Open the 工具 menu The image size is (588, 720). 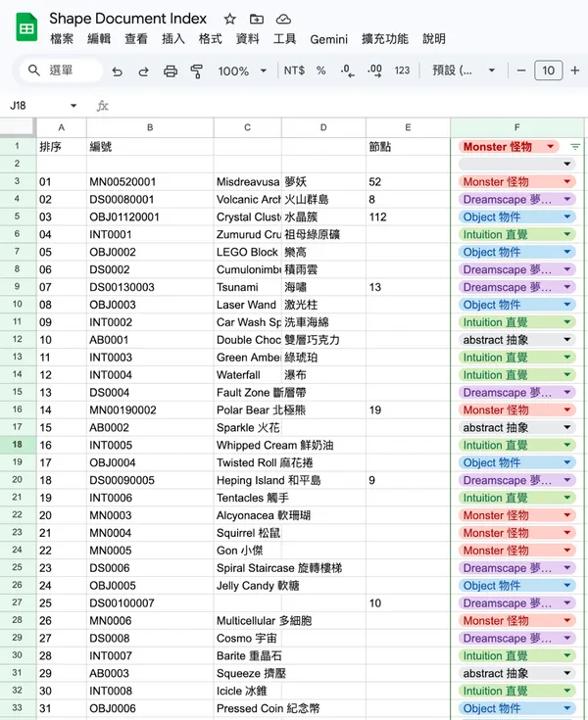[284, 39]
